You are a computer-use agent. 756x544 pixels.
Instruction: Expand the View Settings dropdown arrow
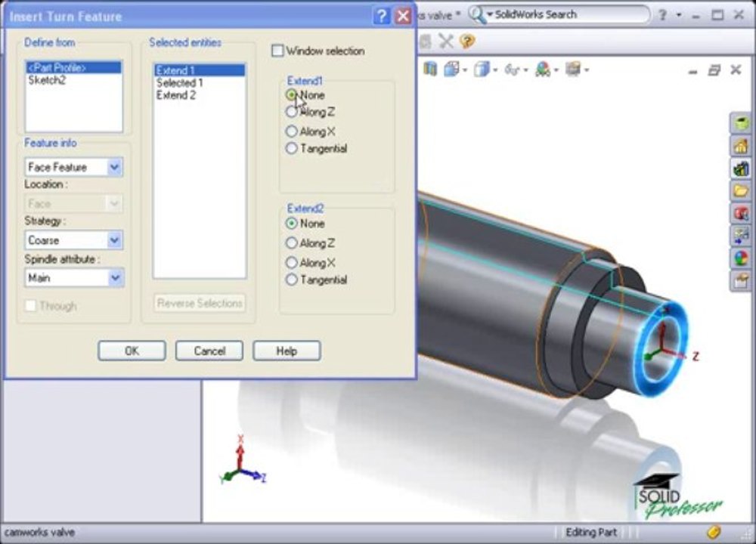(x=587, y=70)
